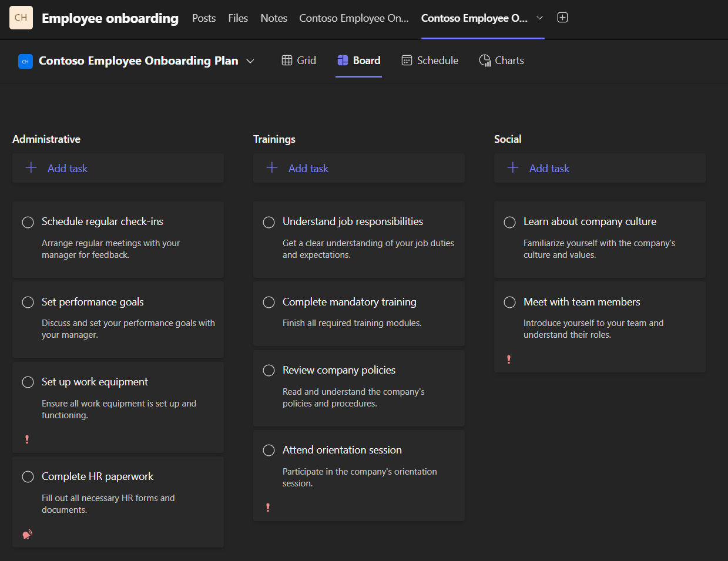Mark Understand job responsibilities as done
This screenshot has height=561, width=728.
(269, 222)
